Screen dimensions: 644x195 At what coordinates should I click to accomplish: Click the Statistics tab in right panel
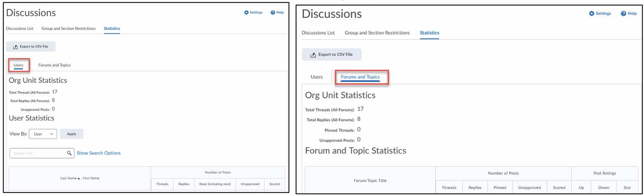pos(429,33)
